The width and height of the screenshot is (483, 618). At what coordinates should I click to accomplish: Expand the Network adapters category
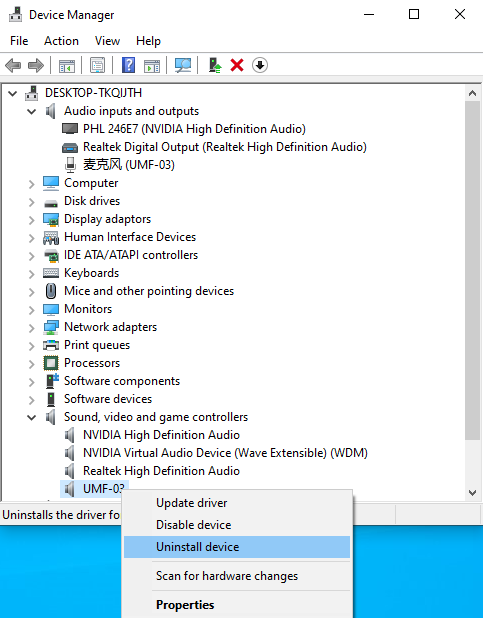tap(32, 328)
